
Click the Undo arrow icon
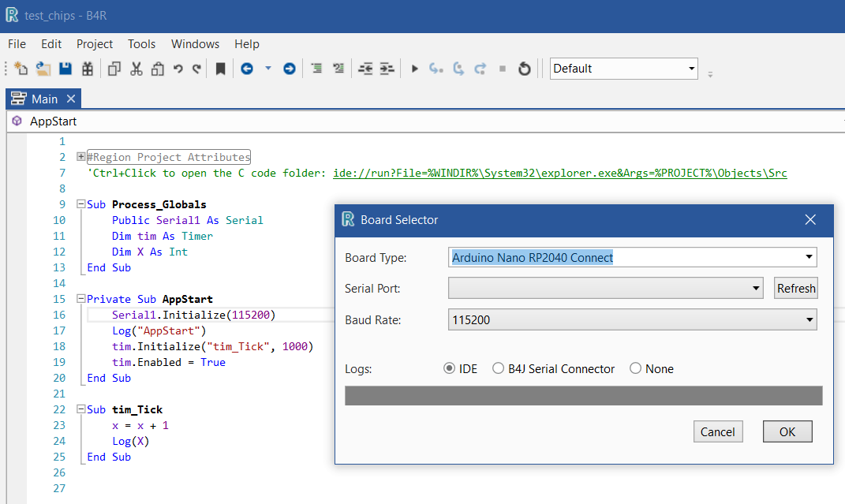point(178,69)
